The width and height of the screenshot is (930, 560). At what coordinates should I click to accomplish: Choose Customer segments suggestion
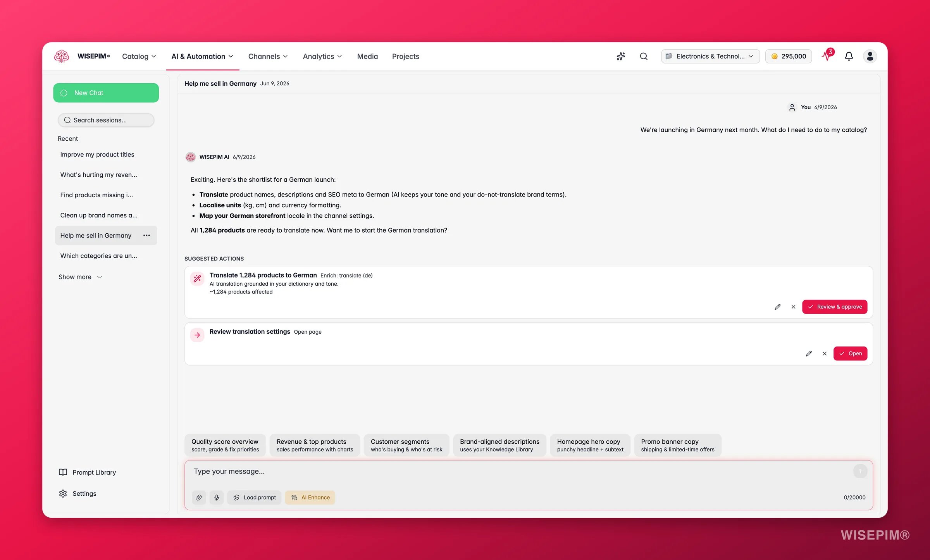(x=406, y=445)
